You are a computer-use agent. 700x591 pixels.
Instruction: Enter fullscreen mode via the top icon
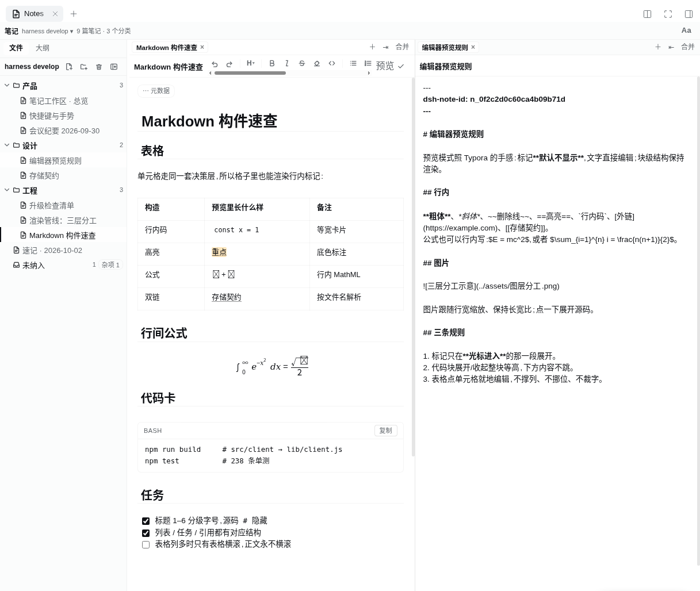tap(668, 14)
